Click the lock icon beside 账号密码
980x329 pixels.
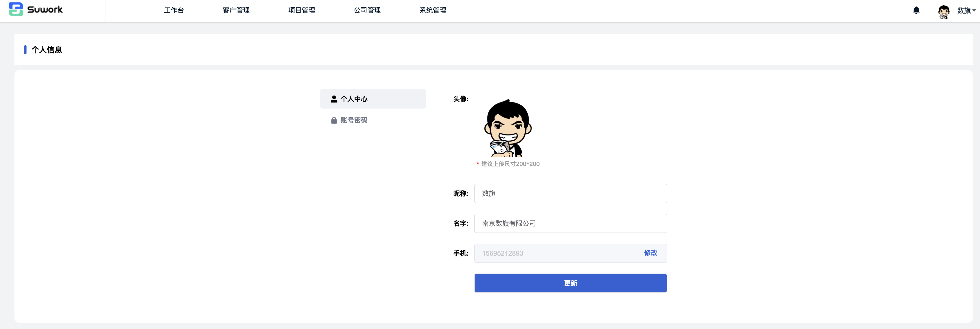click(x=334, y=120)
